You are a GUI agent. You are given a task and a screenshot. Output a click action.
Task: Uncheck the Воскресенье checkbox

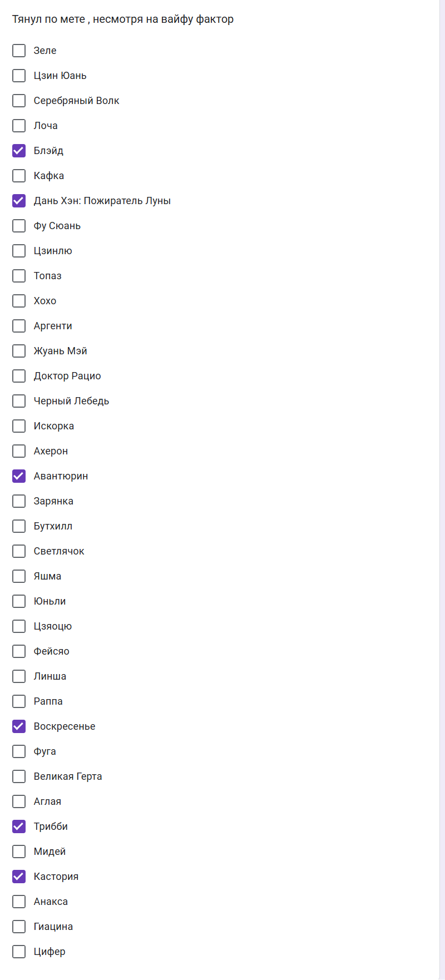19,726
